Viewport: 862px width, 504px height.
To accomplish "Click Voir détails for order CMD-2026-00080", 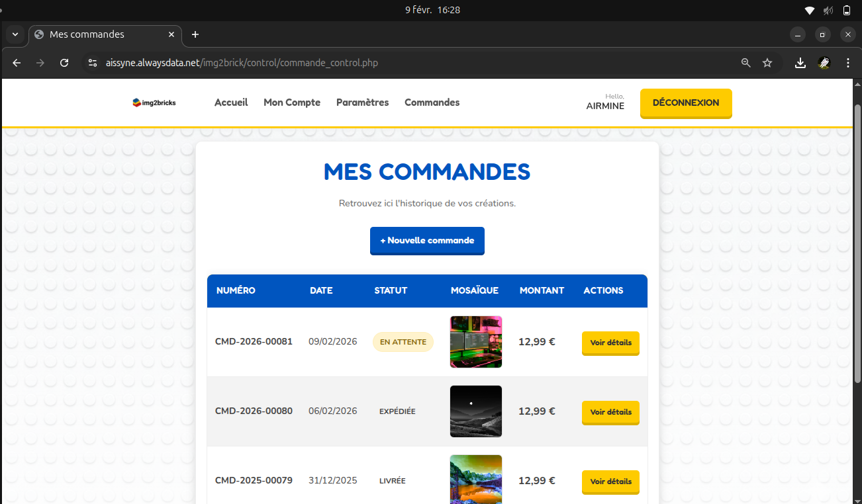I will (610, 412).
